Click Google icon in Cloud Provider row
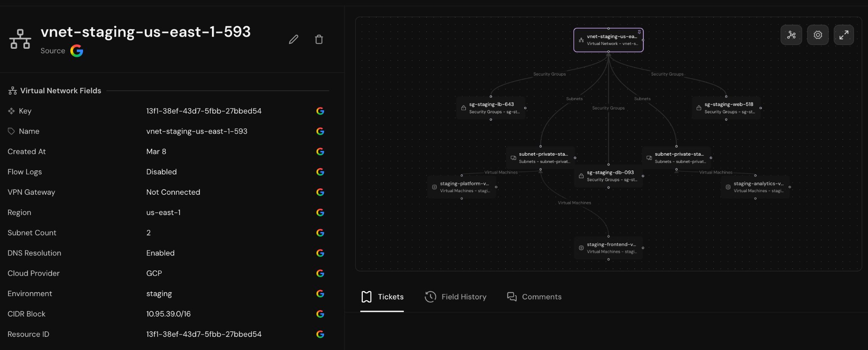The image size is (868, 350). coord(320,273)
